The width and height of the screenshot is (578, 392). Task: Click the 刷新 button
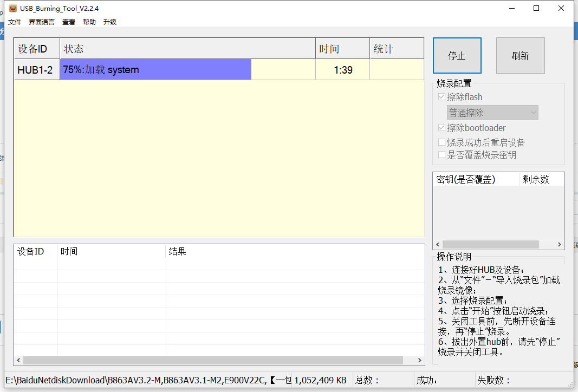520,56
